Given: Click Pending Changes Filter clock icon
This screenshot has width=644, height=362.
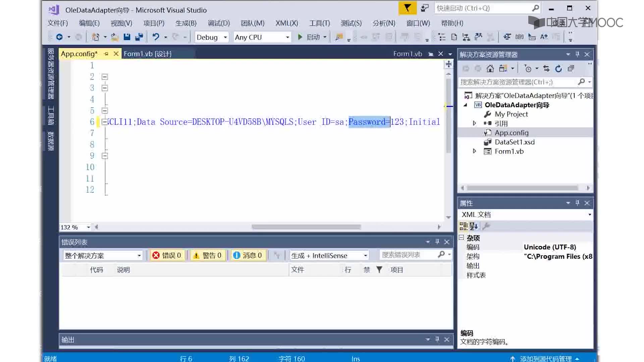Looking at the screenshot, I should 528,69.
